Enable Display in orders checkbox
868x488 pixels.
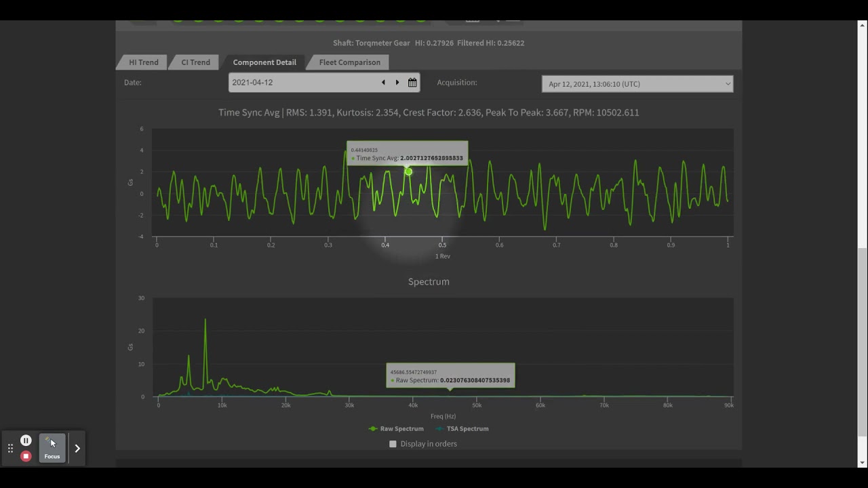(x=393, y=444)
